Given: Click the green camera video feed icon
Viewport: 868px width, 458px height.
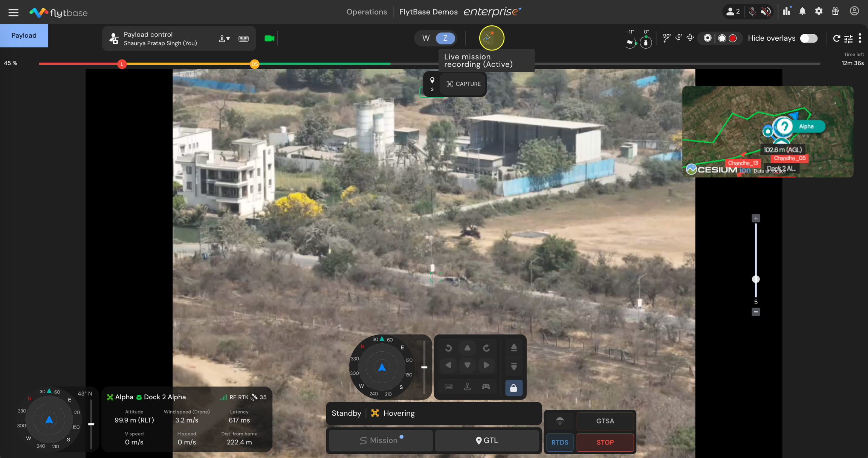Looking at the screenshot, I should [269, 38].
